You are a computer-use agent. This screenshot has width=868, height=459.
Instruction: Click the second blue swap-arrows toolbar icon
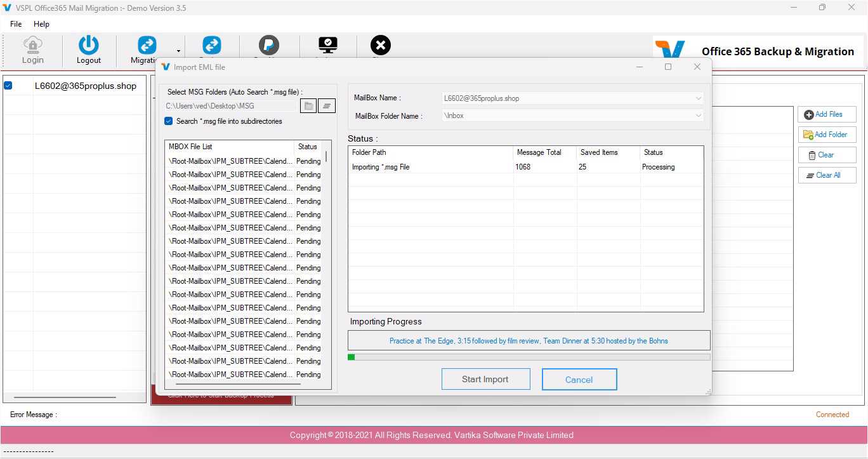pos(212,46)
